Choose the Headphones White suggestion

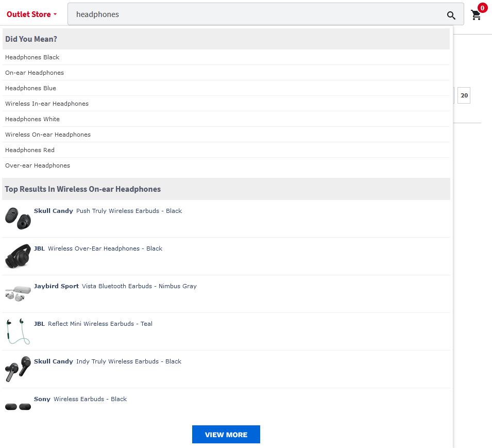click(226, 119)
